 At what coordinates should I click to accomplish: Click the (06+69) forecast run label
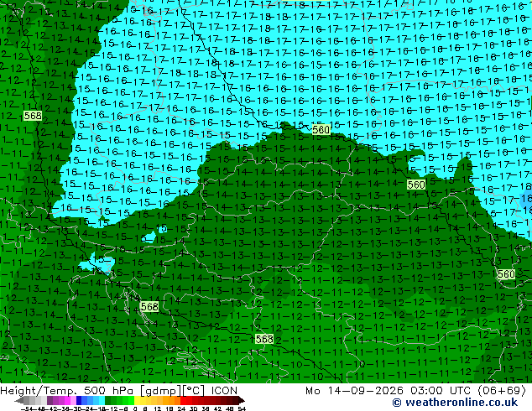[501, 391]
